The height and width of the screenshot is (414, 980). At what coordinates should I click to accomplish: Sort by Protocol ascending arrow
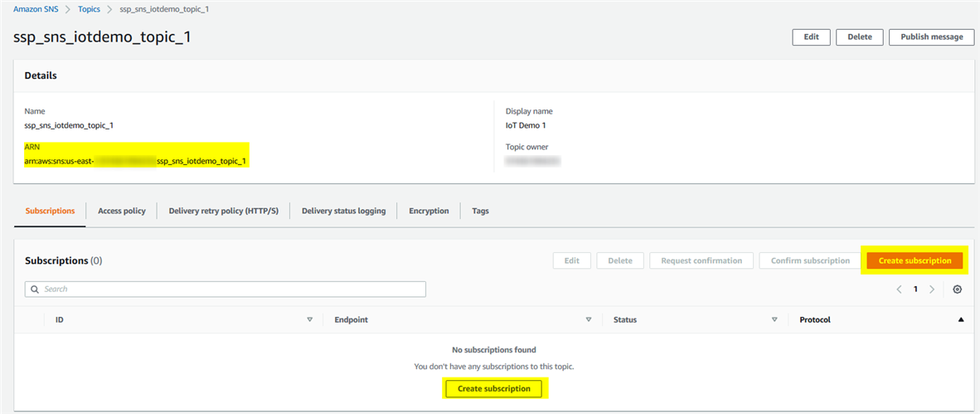pos(961,319)
